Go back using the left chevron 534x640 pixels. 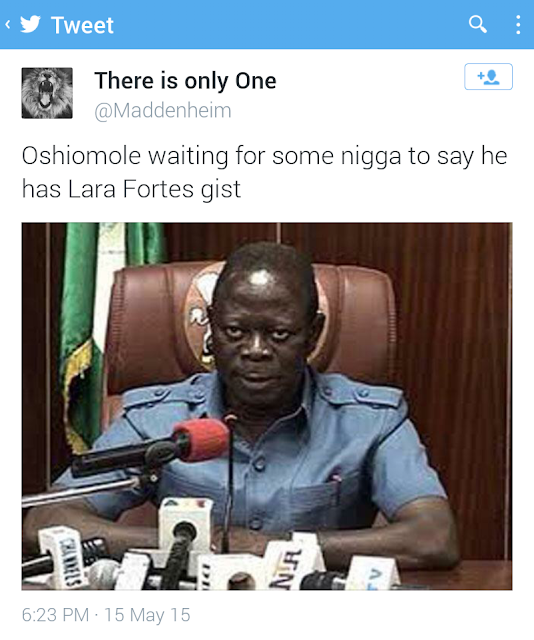7,25
